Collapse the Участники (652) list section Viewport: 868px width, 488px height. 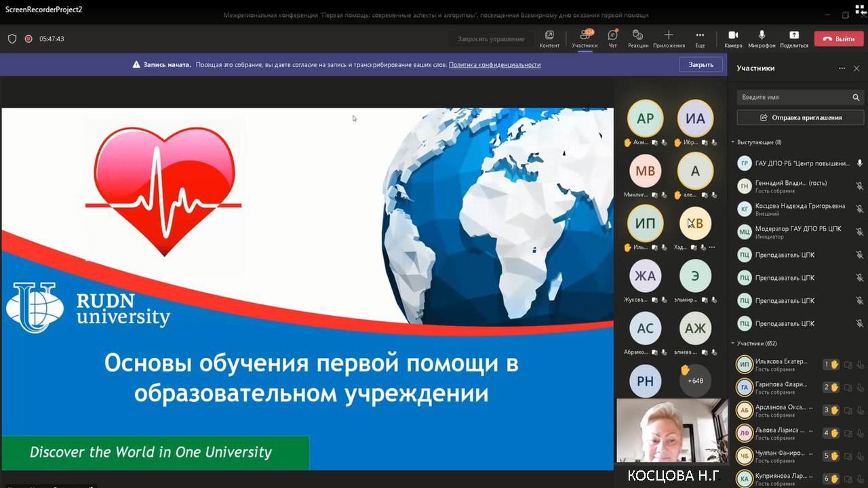733,344
